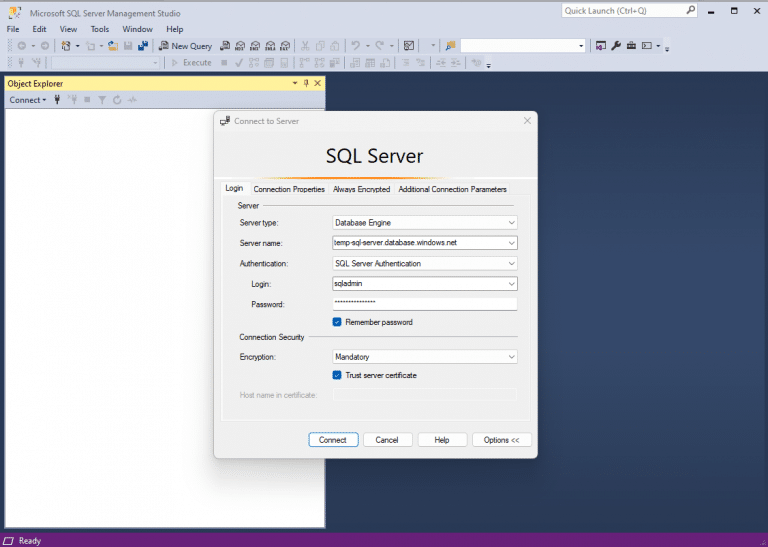Viewport: 768px width, 547px height.
Task: Click the Connect button in the dialog
Action: 333,440
